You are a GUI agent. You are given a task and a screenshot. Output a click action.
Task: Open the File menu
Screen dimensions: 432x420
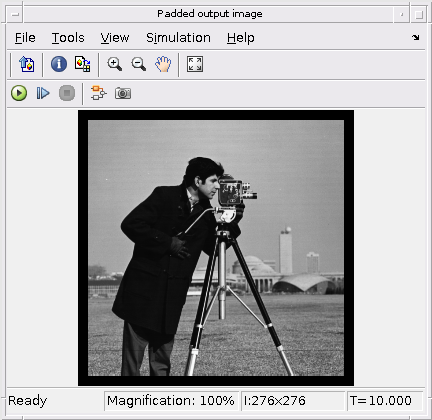pyautogui.click(x=25, y=38)
